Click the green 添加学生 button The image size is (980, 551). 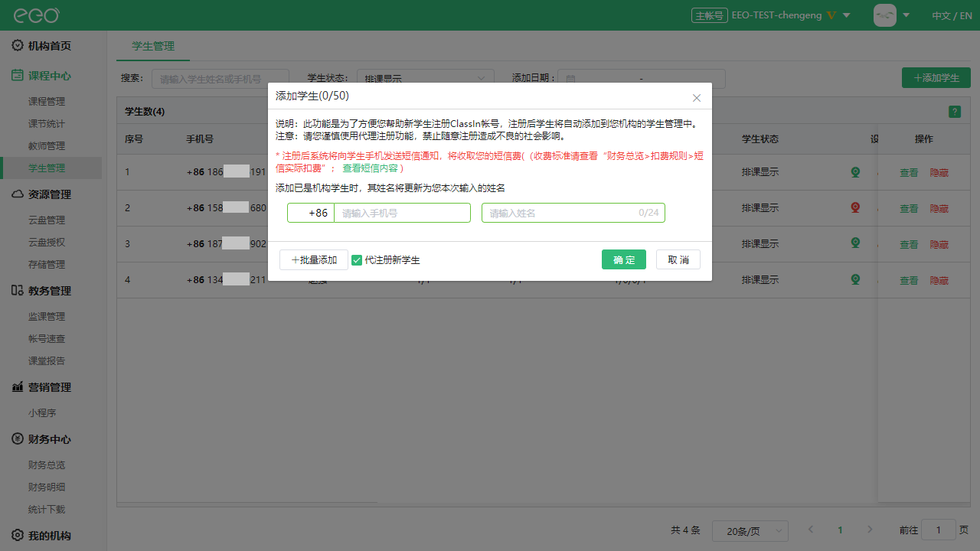point(936,78)
